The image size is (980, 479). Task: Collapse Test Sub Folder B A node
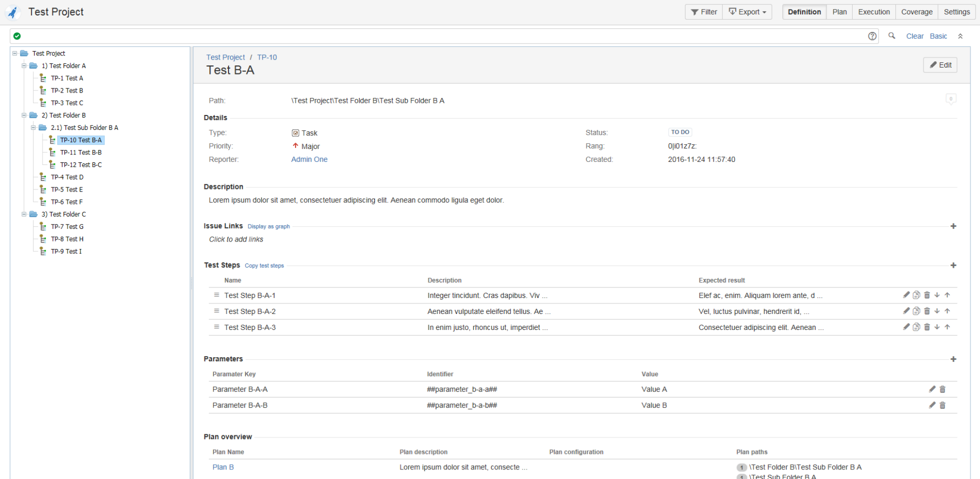click(x=33, y=128)
